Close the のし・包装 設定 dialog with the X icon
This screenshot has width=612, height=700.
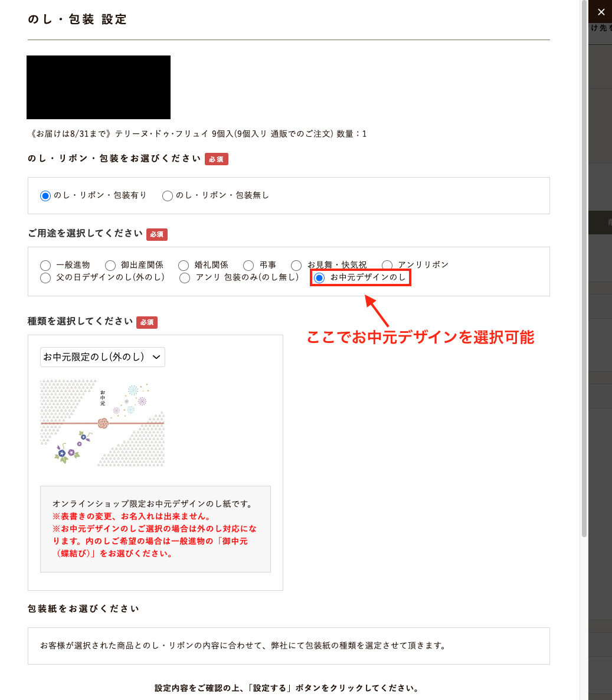(x=601, y=12)
